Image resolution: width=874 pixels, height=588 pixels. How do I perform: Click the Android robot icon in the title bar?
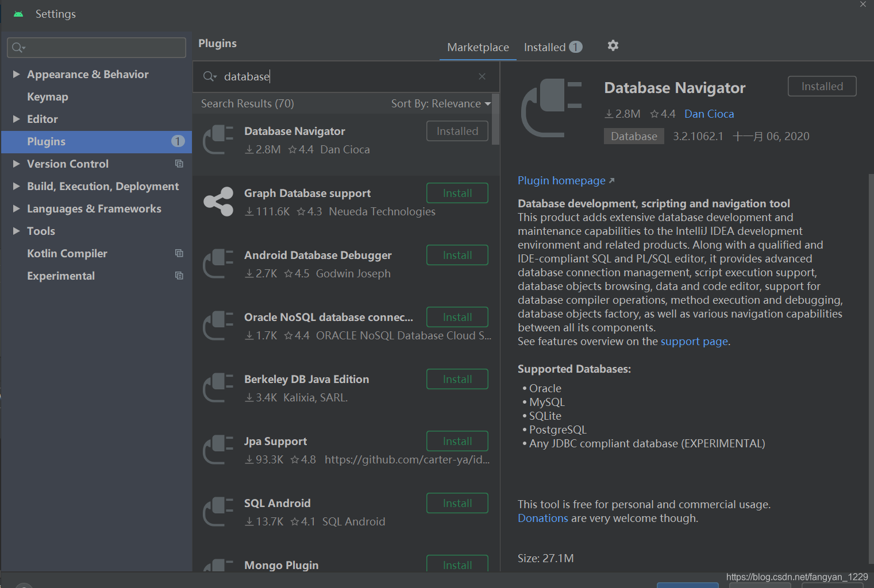[17, 13]
